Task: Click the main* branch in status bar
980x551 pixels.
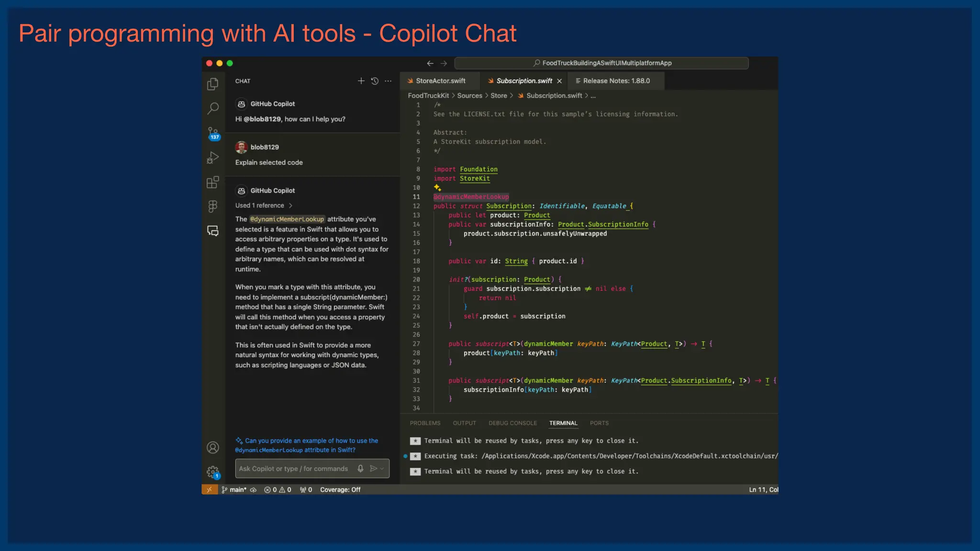Action: click(234, 489)
